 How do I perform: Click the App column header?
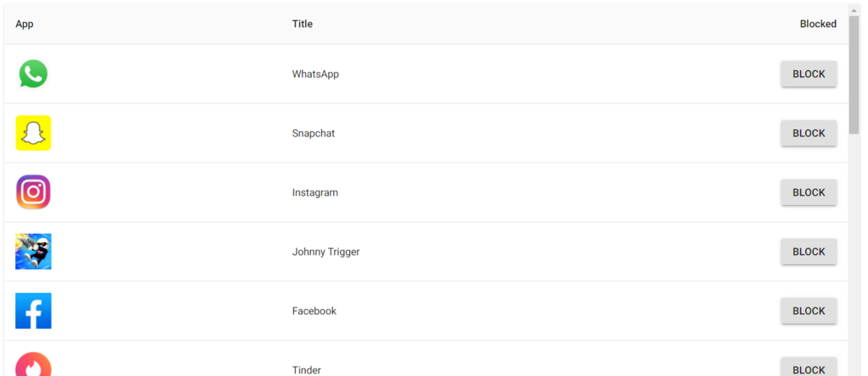(25, 24)
